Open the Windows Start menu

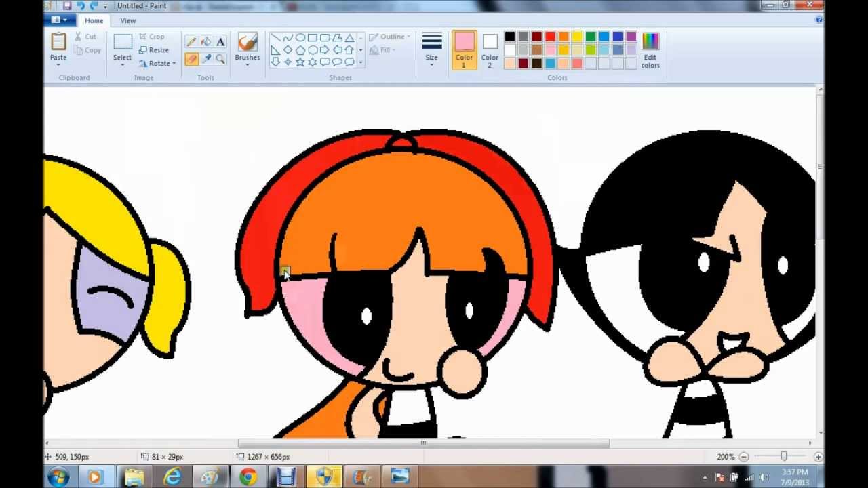(x=59, y=477)
